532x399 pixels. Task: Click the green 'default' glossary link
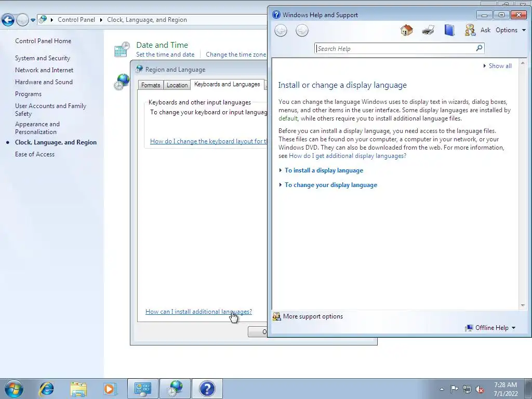pyautogui.click(x=288, y=118)
